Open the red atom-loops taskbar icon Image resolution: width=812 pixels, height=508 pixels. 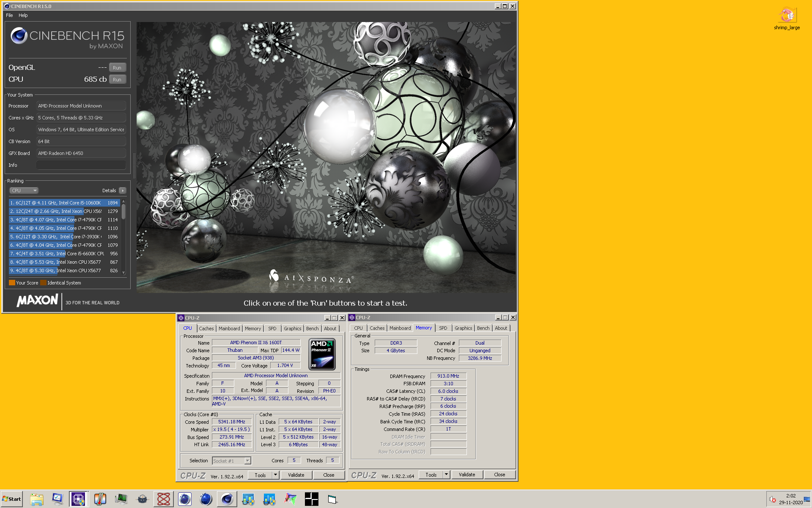coord(164,499)
